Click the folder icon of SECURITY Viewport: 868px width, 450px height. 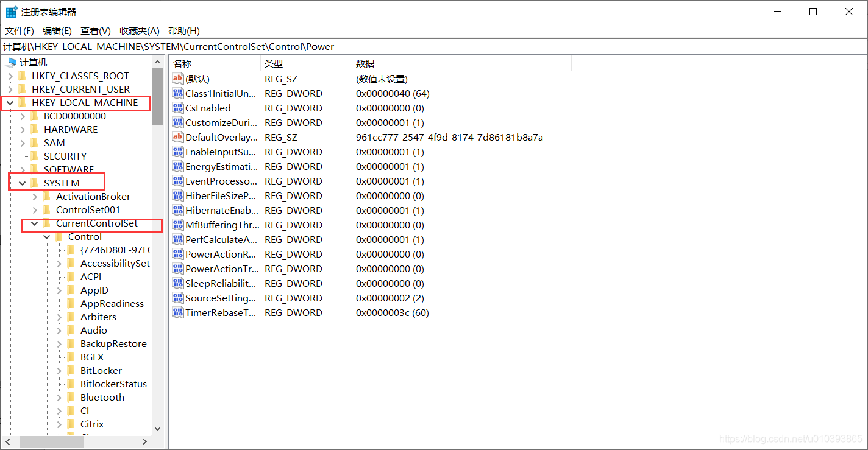pyautogui.click(x=35, y=156)
